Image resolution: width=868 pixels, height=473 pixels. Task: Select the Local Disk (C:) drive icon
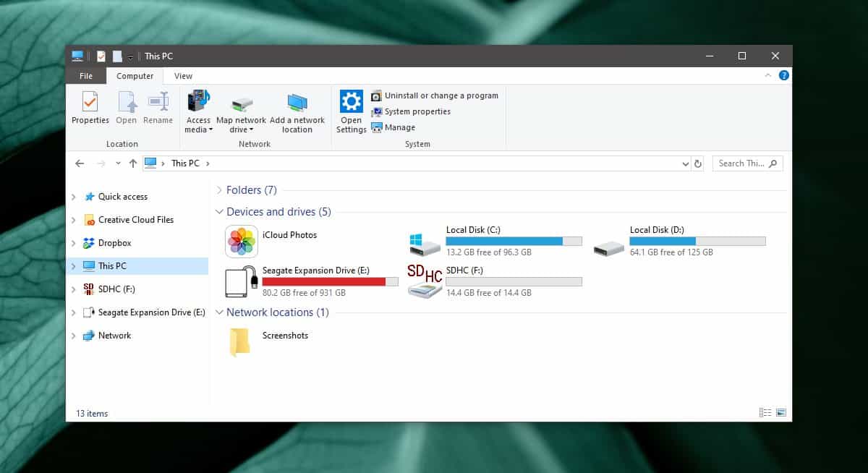pos(425,244)
